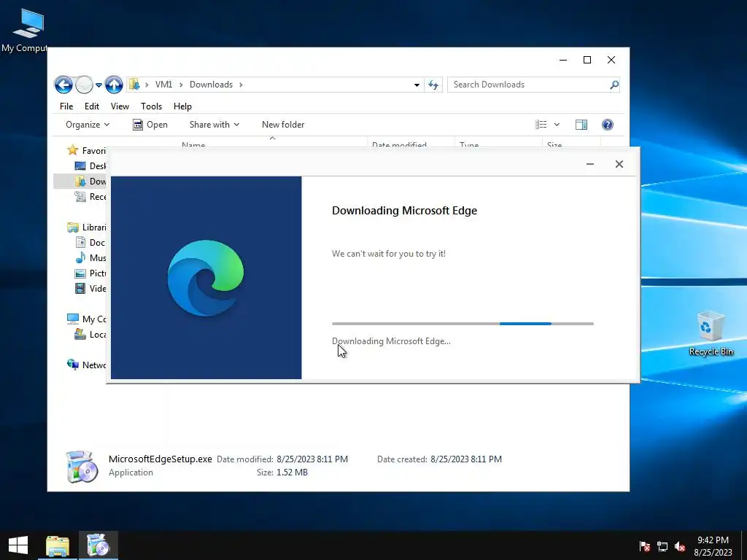Open the File menu
Screen dimensions: 747x560
66,106
